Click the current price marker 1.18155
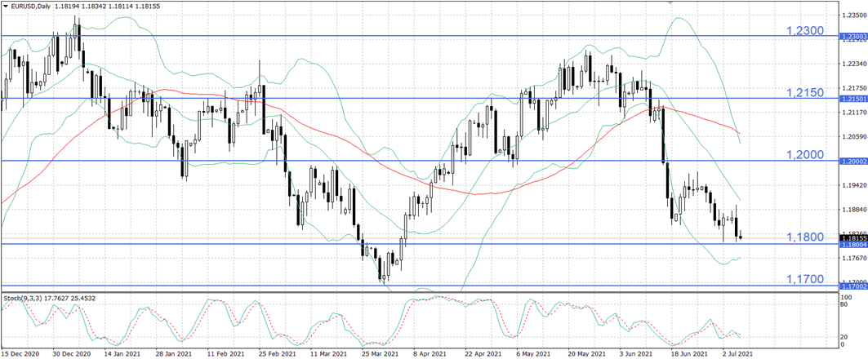Screen dimensions: 868x359 (852, 238)
